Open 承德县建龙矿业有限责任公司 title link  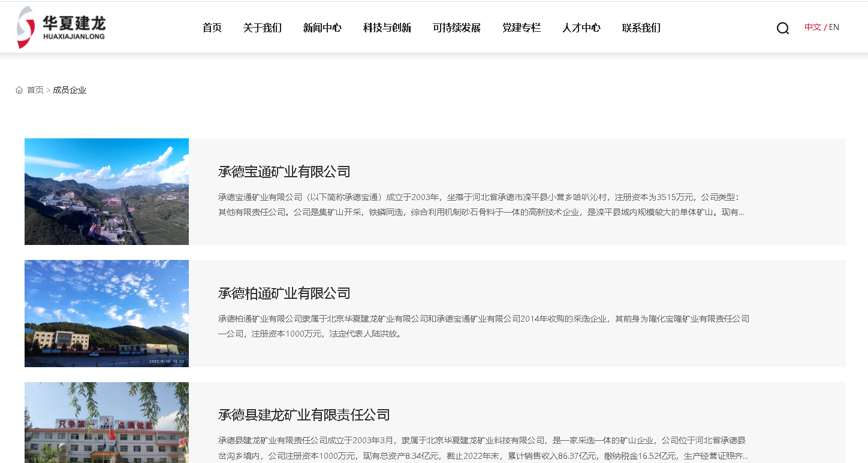pos(304,415)
